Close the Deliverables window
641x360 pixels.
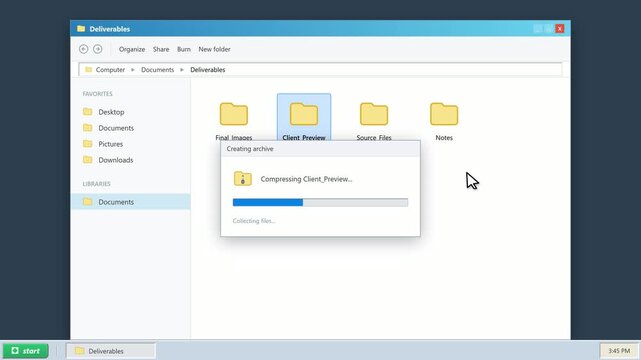560,29
